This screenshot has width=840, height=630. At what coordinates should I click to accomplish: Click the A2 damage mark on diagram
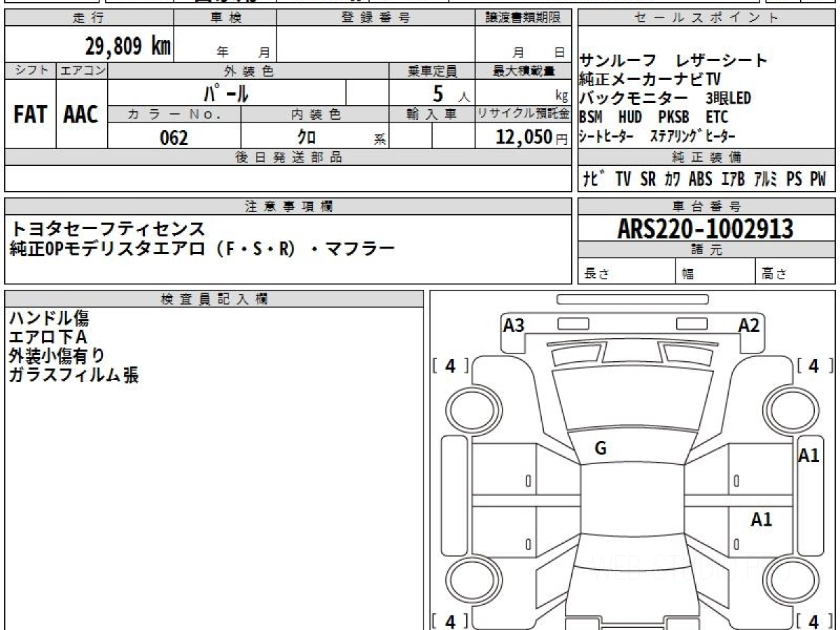[750, 325]
